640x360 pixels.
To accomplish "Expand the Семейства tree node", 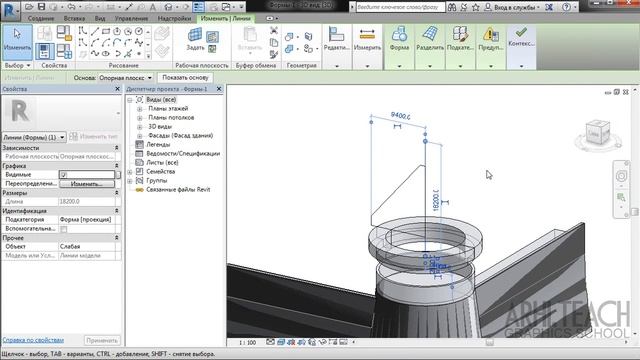I will (130, 172).
